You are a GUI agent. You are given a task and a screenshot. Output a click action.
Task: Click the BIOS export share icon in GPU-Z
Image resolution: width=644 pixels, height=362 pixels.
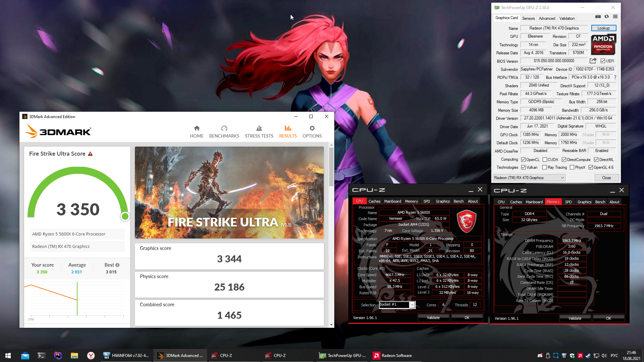point(593,61)
